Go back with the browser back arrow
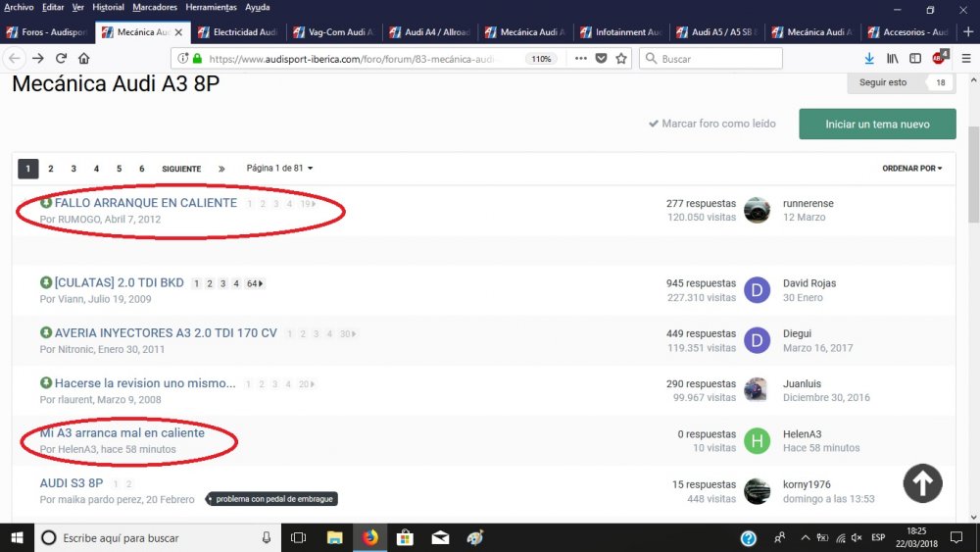 tap(15, 58)
